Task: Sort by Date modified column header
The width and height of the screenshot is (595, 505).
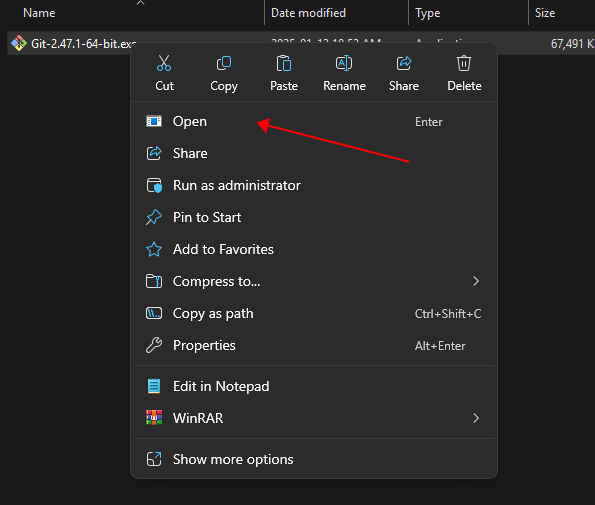Action: click(x=308, y=13)
